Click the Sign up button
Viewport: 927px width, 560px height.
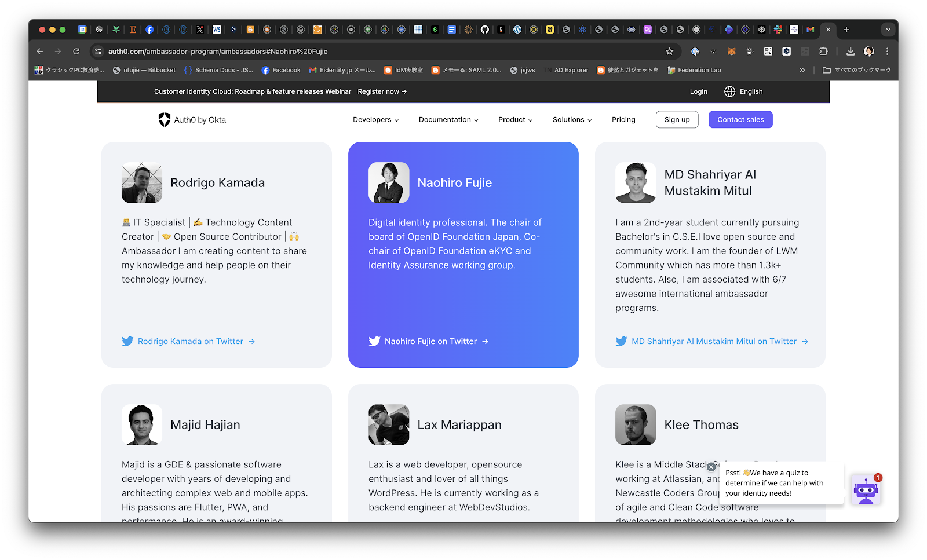tap(677, 120)
